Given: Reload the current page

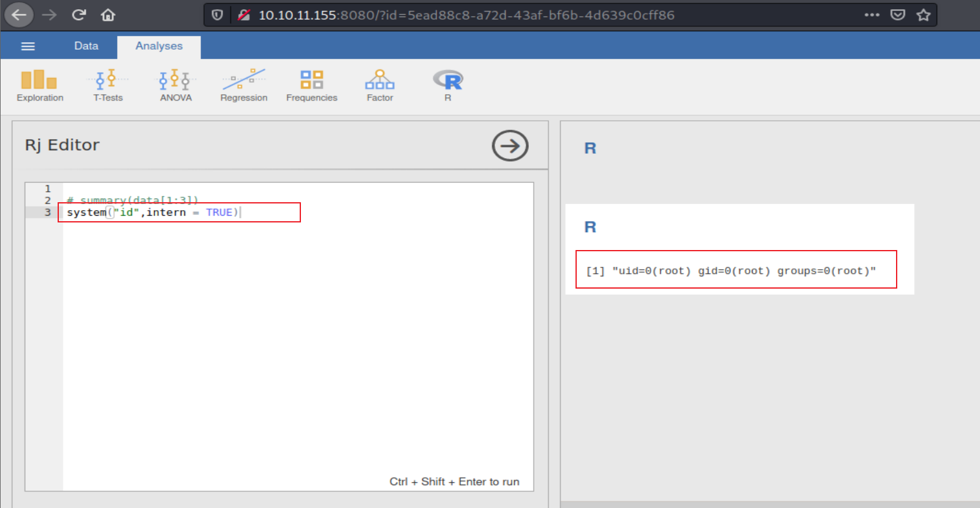Looking at the screenshot, I should click(78, 15).
